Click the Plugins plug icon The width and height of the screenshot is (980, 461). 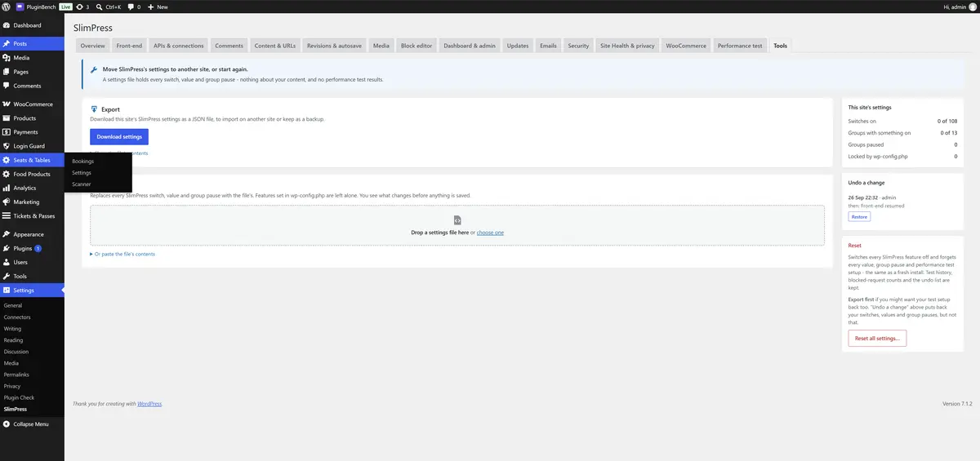coord(7,248)
